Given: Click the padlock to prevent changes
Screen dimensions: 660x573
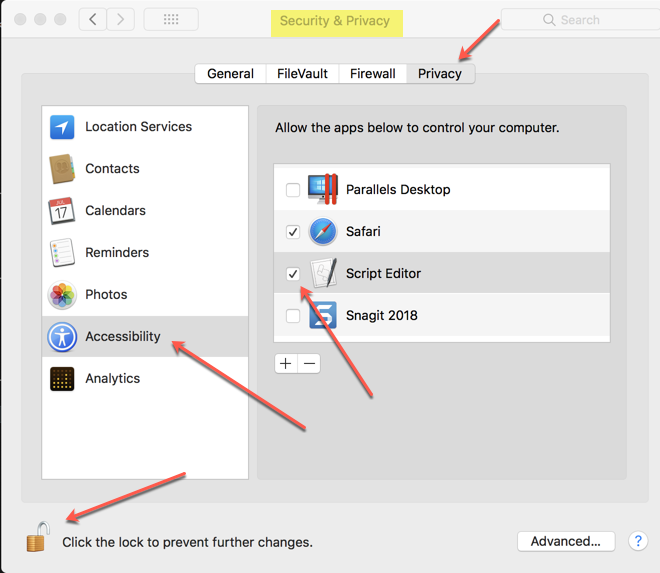Looking at the screenshot, I should (38, 537).
